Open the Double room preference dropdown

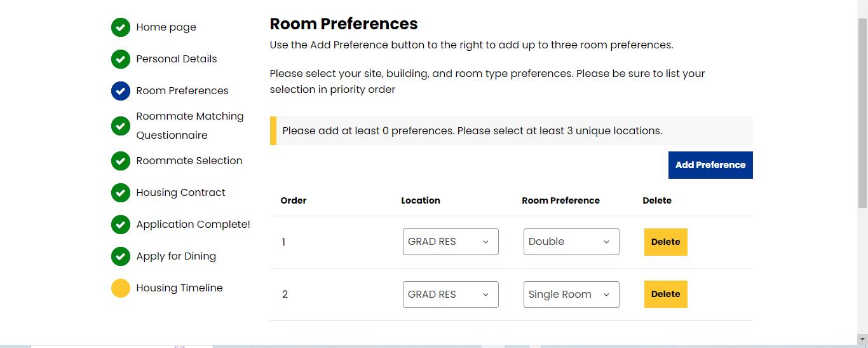(571, 242)
